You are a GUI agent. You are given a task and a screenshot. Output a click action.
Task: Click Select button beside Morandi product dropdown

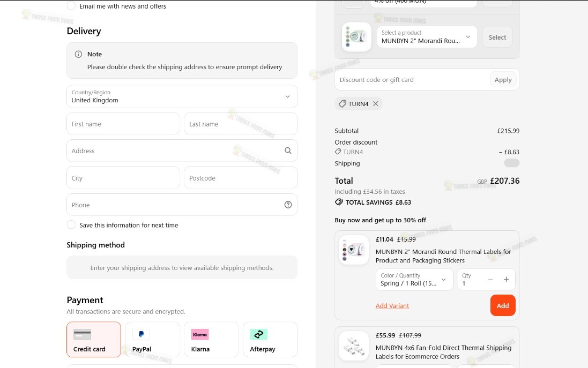(497, 37)
